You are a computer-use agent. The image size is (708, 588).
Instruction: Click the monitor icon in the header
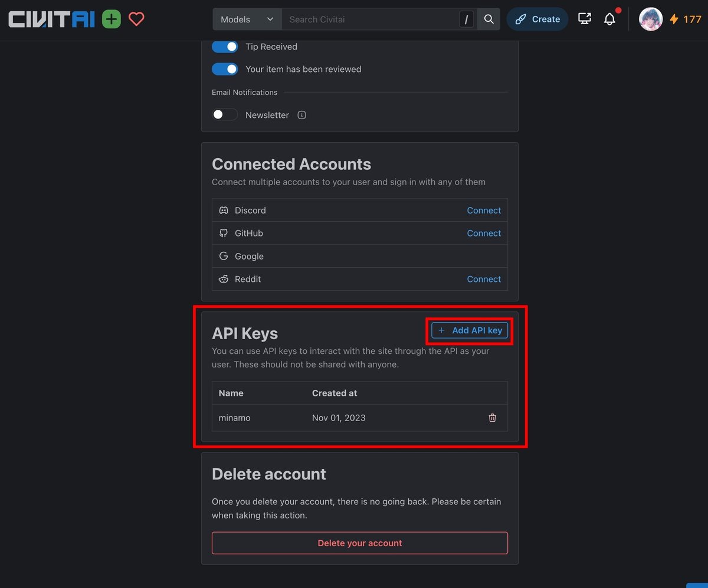pos(584,19)
